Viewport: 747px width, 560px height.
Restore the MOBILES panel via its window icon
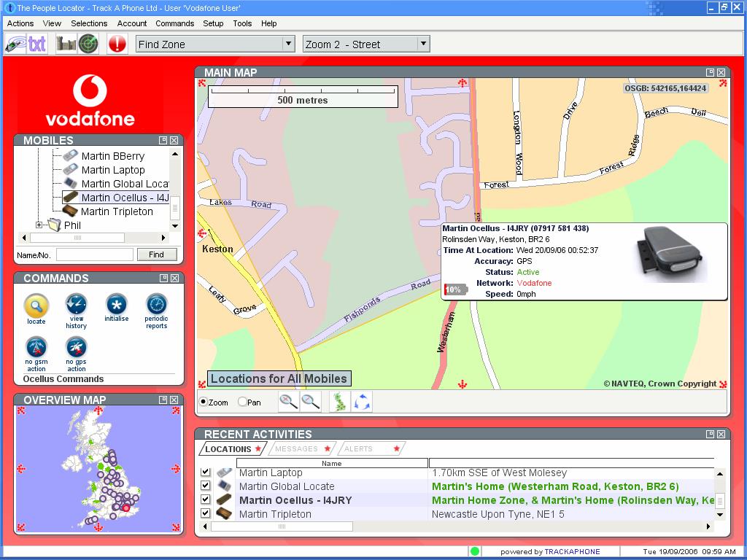pos(163,141)
